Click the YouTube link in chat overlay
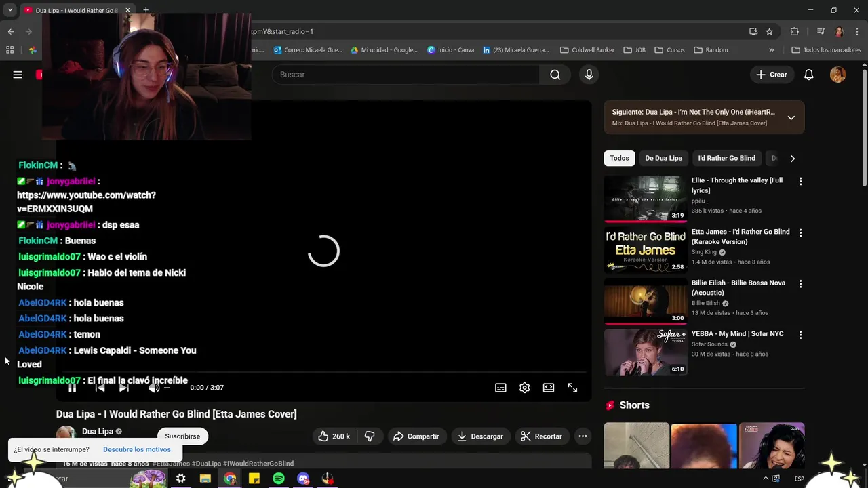 click(86, 202)
